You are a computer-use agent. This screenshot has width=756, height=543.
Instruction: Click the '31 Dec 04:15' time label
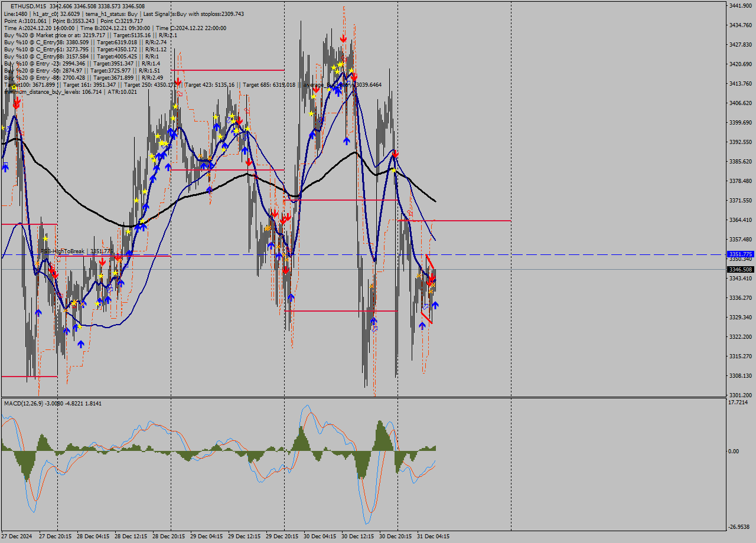[x=434, y=537]
